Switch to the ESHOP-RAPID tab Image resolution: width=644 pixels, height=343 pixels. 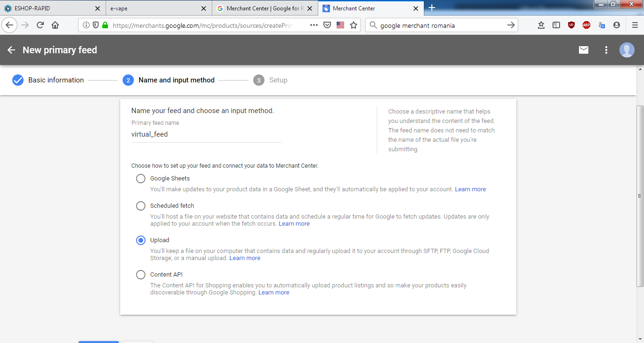click(52, 8)
